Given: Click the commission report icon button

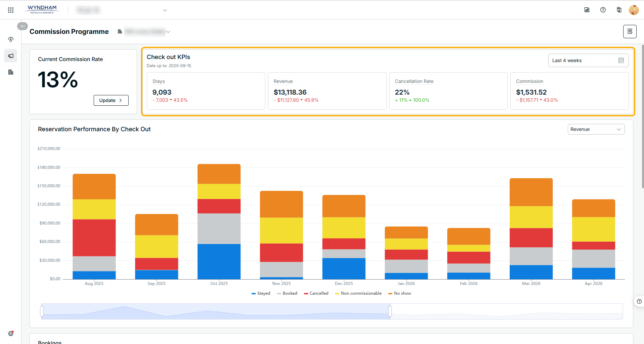Looking at the screenshot, I should [630, 32].
